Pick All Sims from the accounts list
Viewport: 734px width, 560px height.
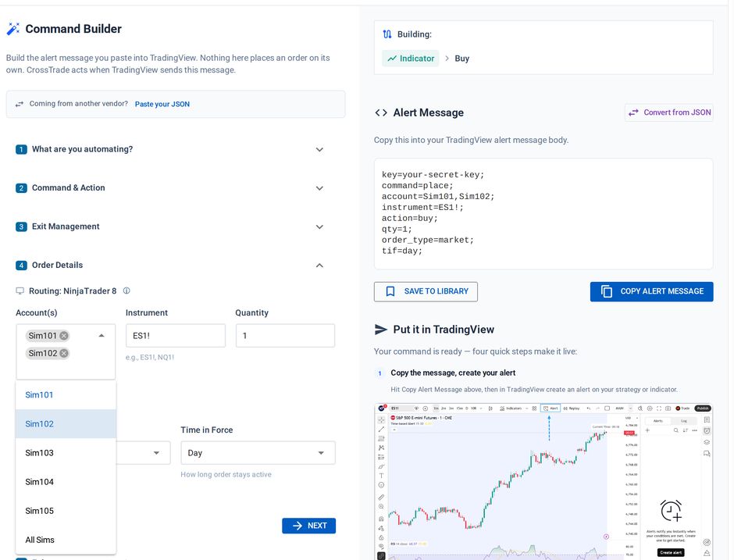coord(66,540)
